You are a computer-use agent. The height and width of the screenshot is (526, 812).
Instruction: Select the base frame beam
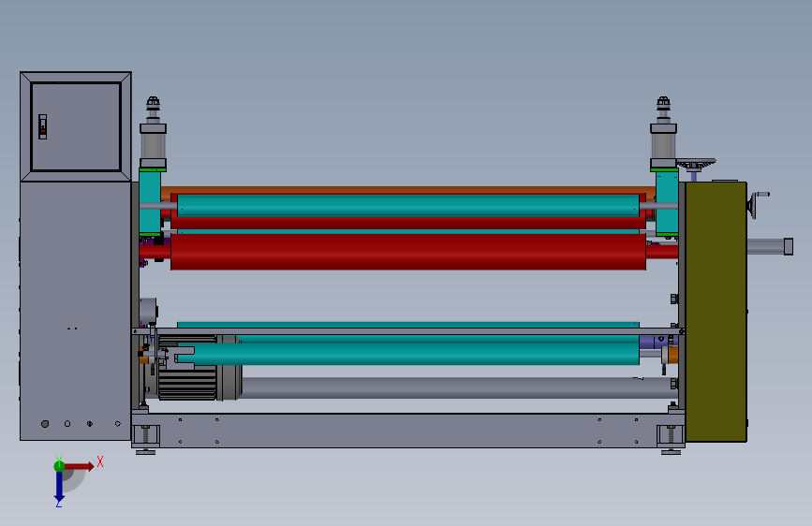coord(408,431)
